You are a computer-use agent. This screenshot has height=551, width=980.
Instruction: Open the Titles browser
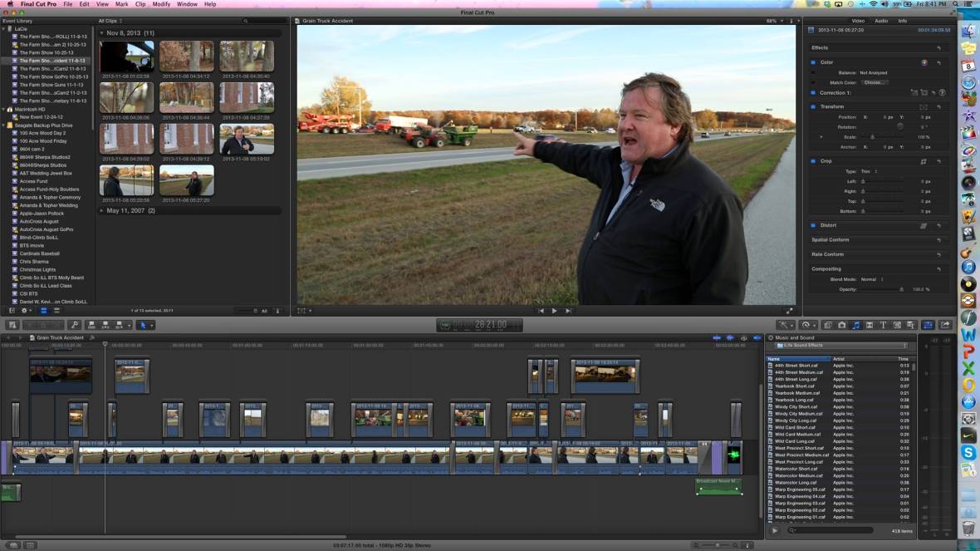coord(883,325)
